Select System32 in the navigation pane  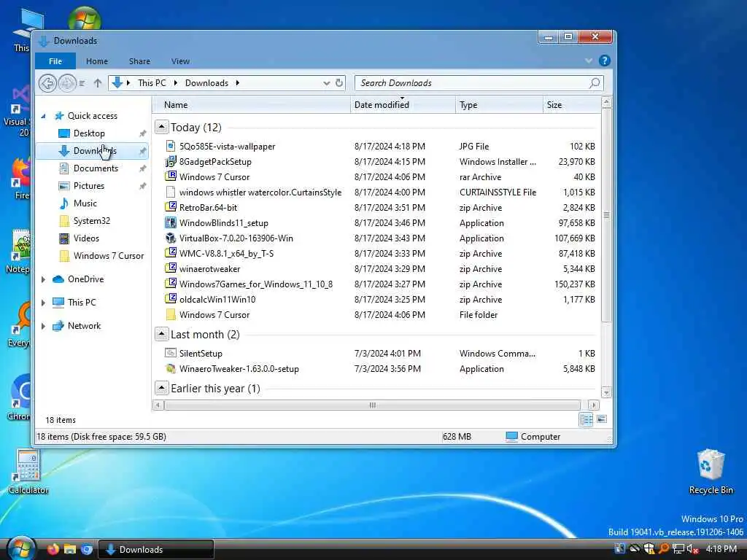coord(91,221)
